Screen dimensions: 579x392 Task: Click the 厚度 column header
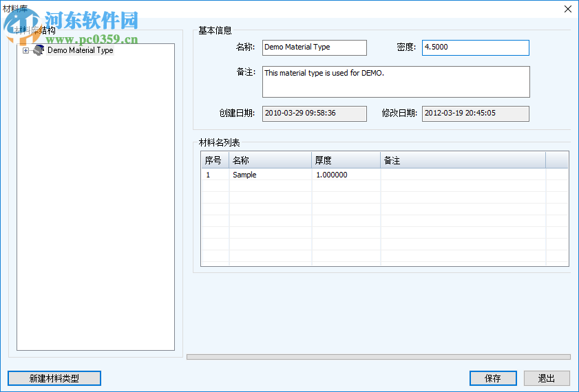pos(346,160)
